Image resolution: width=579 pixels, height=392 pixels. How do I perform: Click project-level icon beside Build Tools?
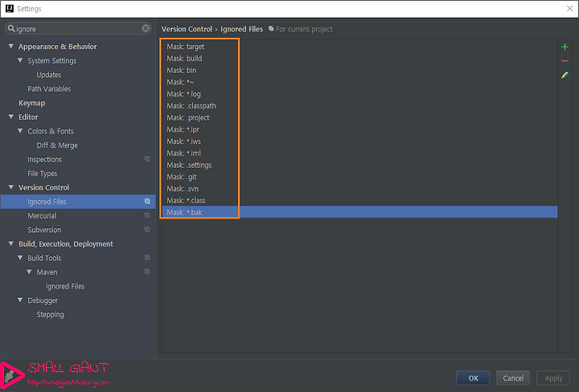coord(147,258)
